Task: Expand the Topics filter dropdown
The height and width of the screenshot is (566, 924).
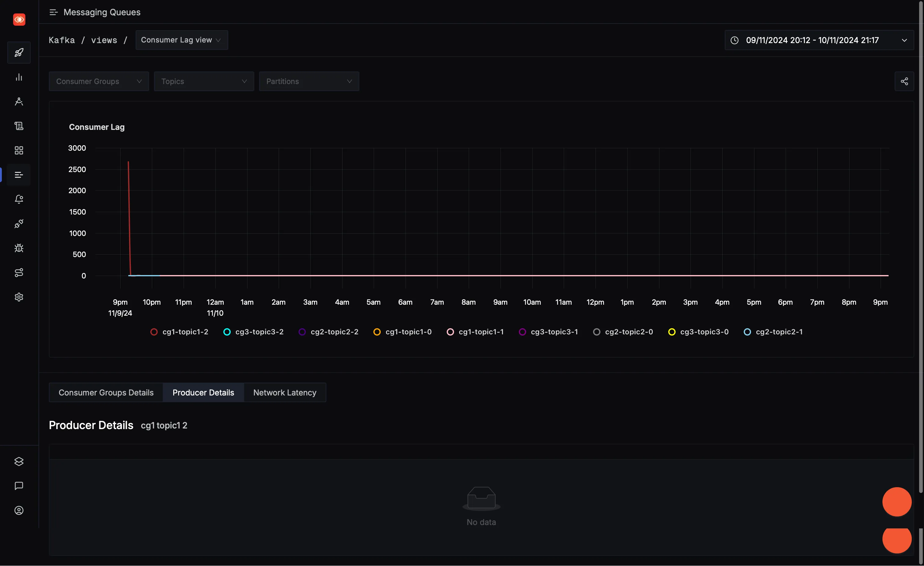Action: 203,81
